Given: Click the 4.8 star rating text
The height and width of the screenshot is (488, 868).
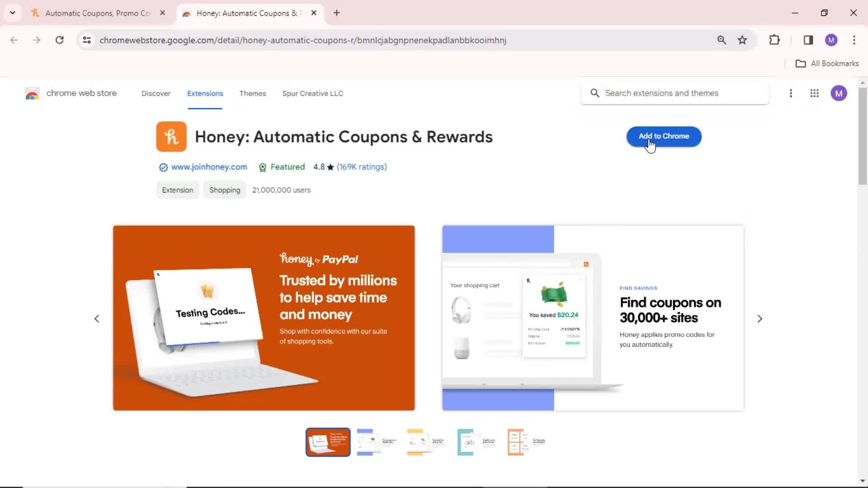Looking at the screenshot, I should pos(323,167).
